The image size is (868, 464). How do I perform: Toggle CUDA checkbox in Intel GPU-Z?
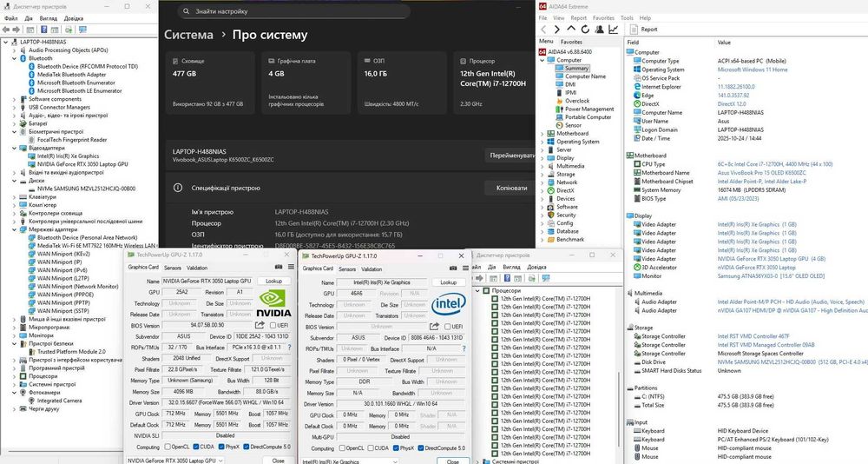tap(371, 447)
